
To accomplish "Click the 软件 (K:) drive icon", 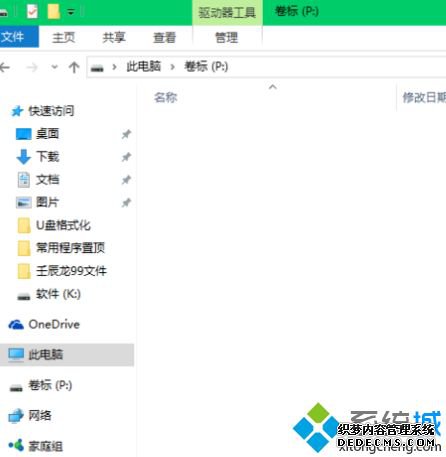I will [24, 296].
